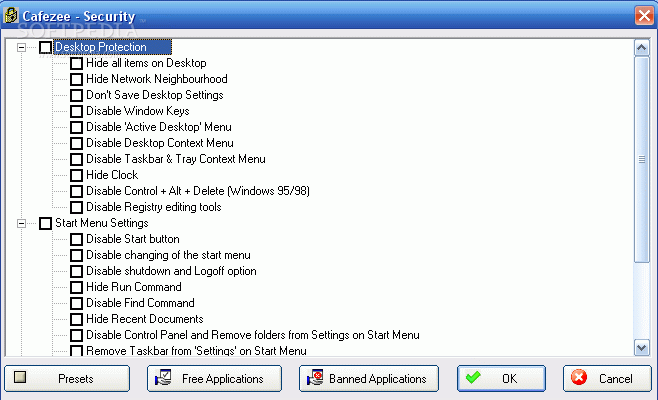Select 'Disable Start button' text row
The width and height of the screenshot is (658, 400).
[x=133, y=239]
